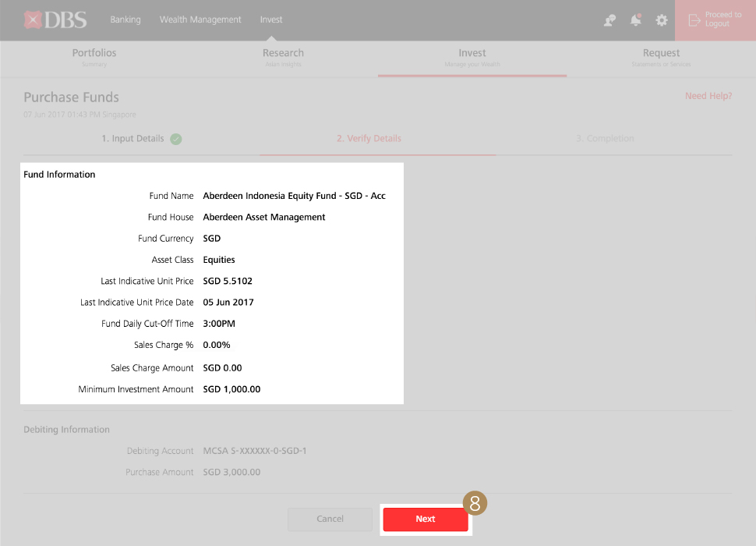Screen dimensions: 756x546
Task: Click the Purchase Funds heading
Action: click(72, 97)
